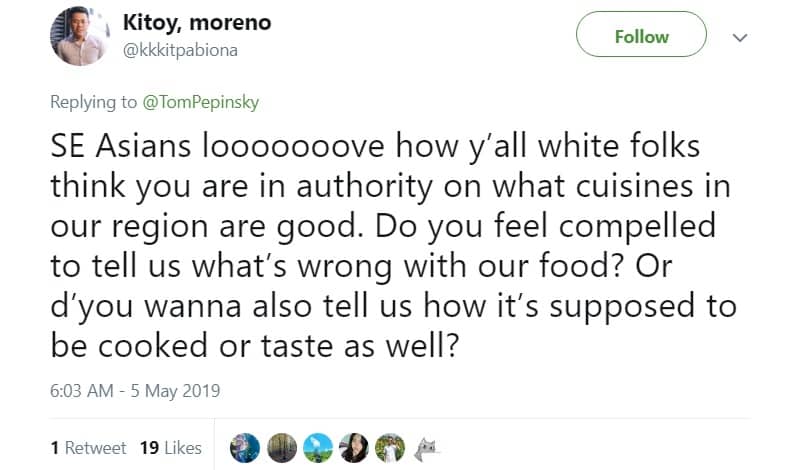800x470 pixels.
Task: Click the tweet line starting 'SE Asians loooooove'
Action: [375, 146]
